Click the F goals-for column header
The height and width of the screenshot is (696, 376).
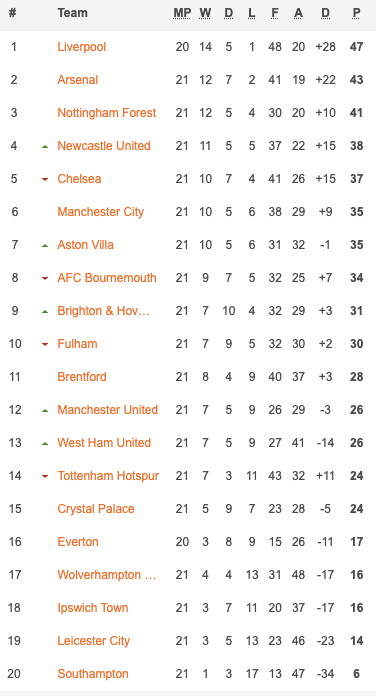[275, 13]
